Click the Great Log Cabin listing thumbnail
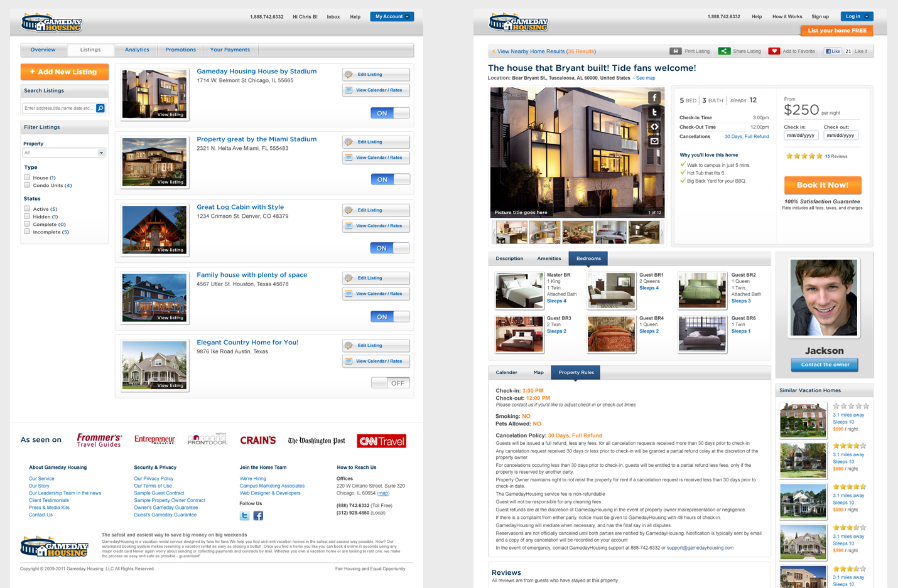 point(154,230)
